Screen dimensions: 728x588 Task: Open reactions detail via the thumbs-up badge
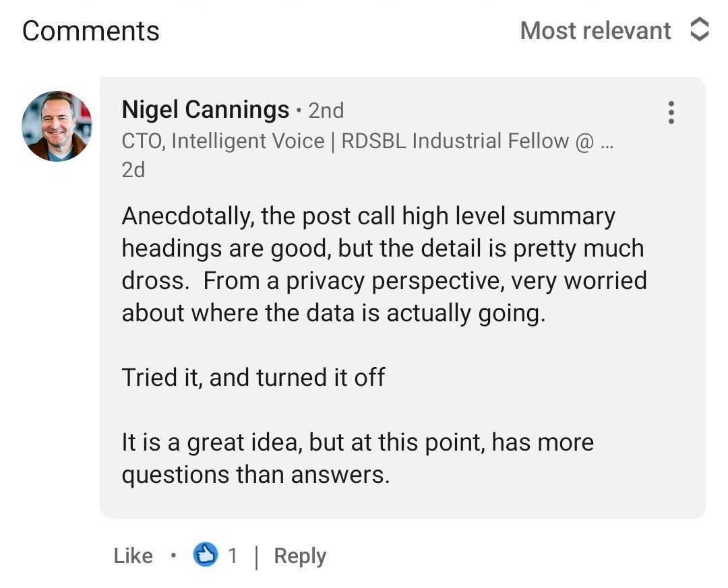[x=205, y=555]
